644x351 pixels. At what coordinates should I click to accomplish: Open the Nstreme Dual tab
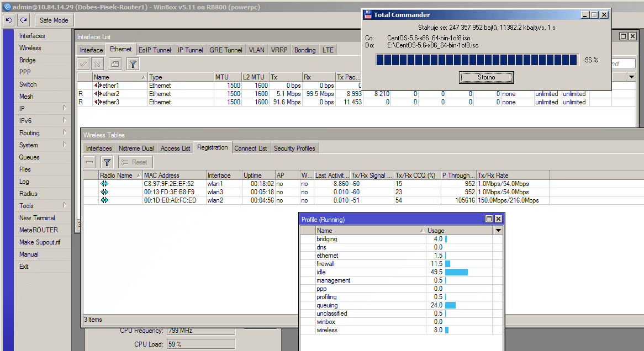[x=136, y=148]
